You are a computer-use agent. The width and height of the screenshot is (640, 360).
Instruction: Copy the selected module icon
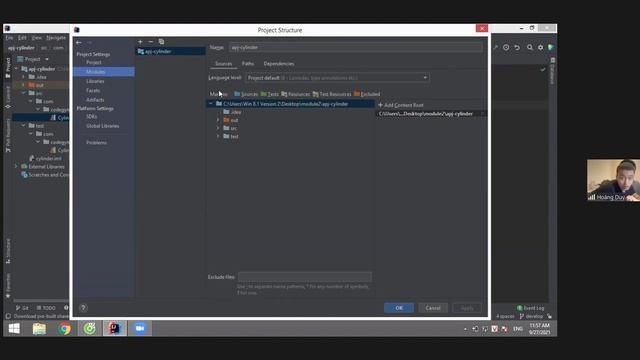pos(161,42)
